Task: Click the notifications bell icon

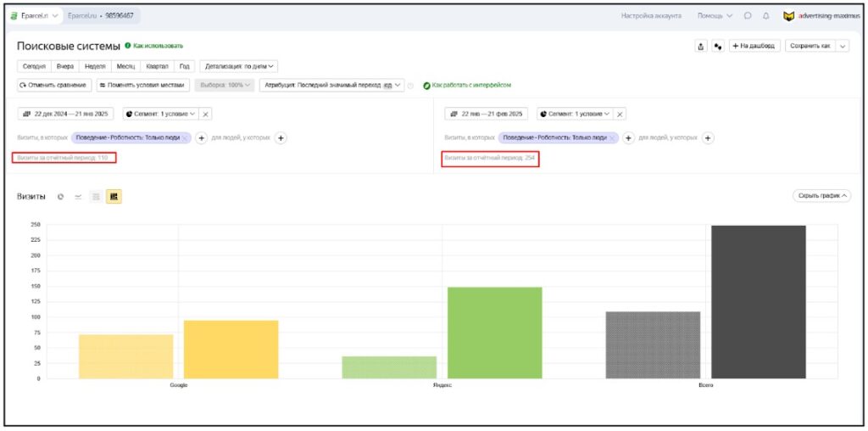Action: click(766, 15)
